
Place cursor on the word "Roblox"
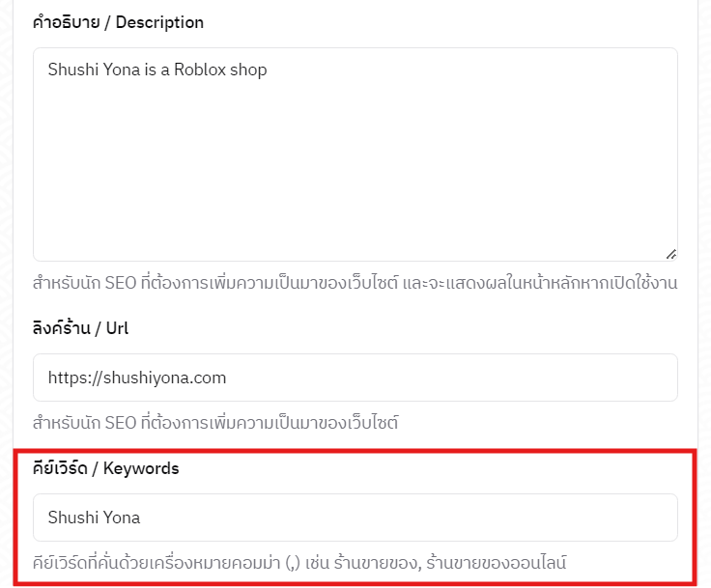click(199, 70)
